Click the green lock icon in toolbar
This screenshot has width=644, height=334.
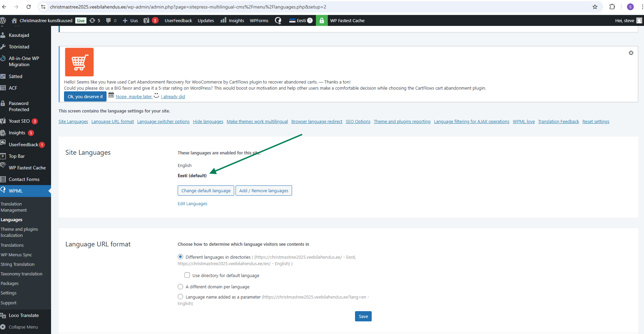pos(321,20)
